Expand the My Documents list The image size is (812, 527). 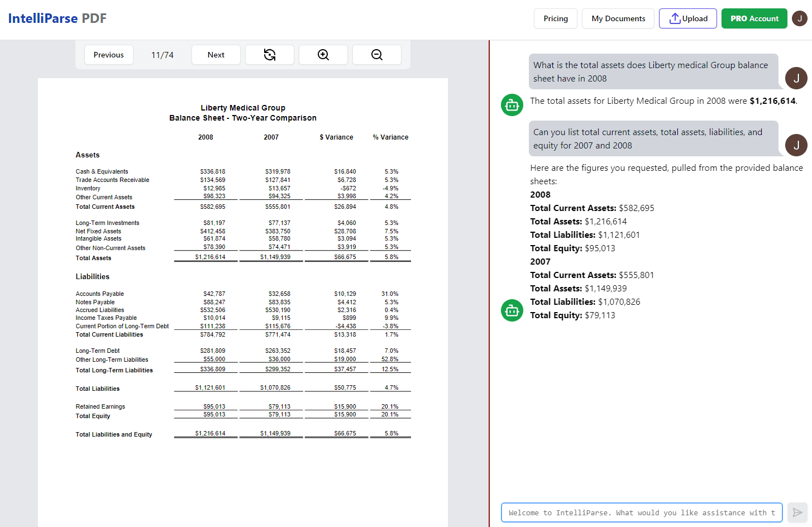(618, 18)
